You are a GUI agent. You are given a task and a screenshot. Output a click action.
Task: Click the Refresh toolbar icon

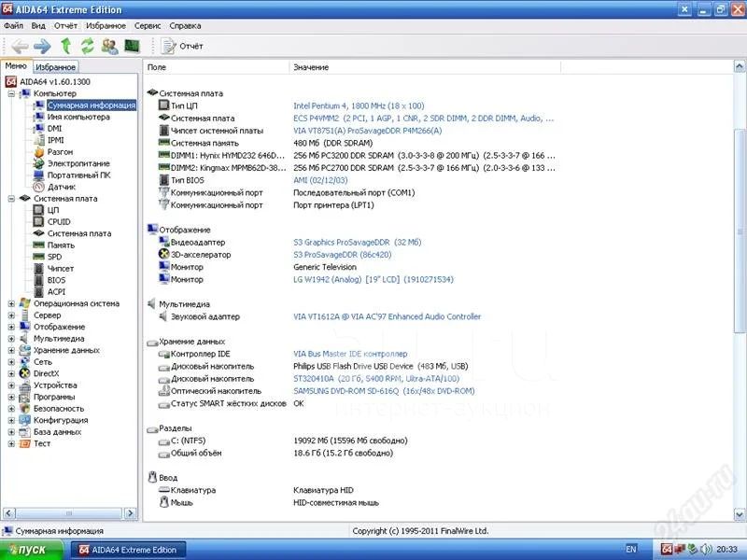87,46
